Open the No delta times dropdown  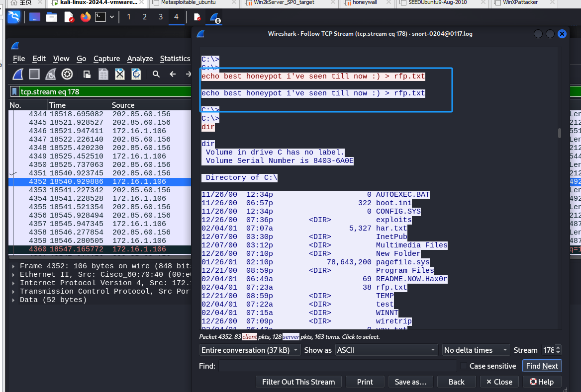476,350
